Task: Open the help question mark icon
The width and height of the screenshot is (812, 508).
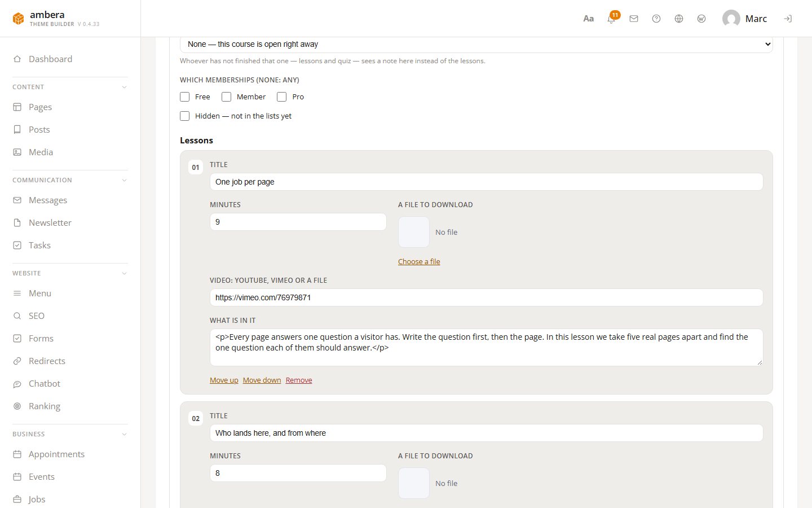Action: tap(656, 19)
